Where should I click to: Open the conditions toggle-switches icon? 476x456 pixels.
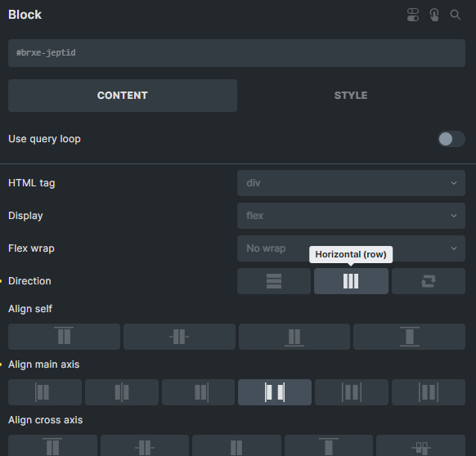coord(413,15)
